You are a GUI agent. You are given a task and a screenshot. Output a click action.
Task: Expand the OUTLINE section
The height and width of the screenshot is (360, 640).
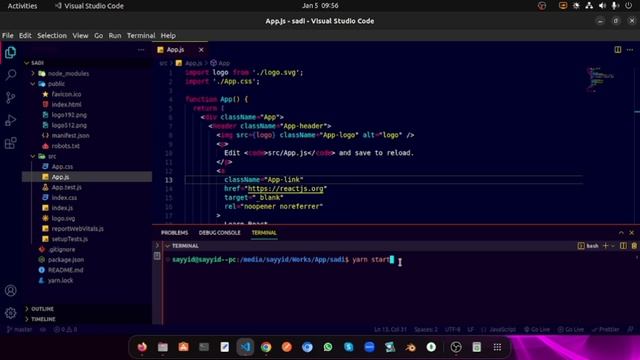click(87, 309)
